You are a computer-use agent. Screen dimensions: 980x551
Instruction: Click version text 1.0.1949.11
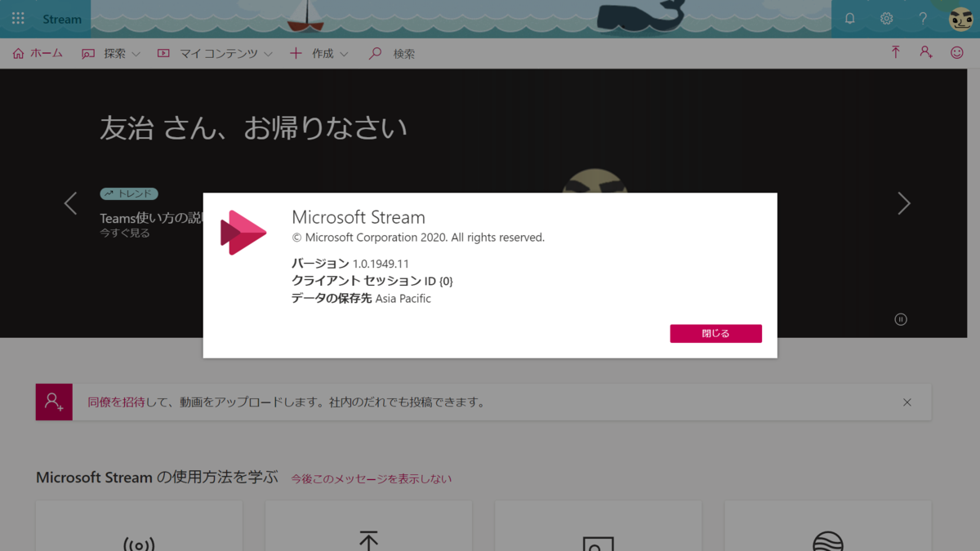click(381, 264)
